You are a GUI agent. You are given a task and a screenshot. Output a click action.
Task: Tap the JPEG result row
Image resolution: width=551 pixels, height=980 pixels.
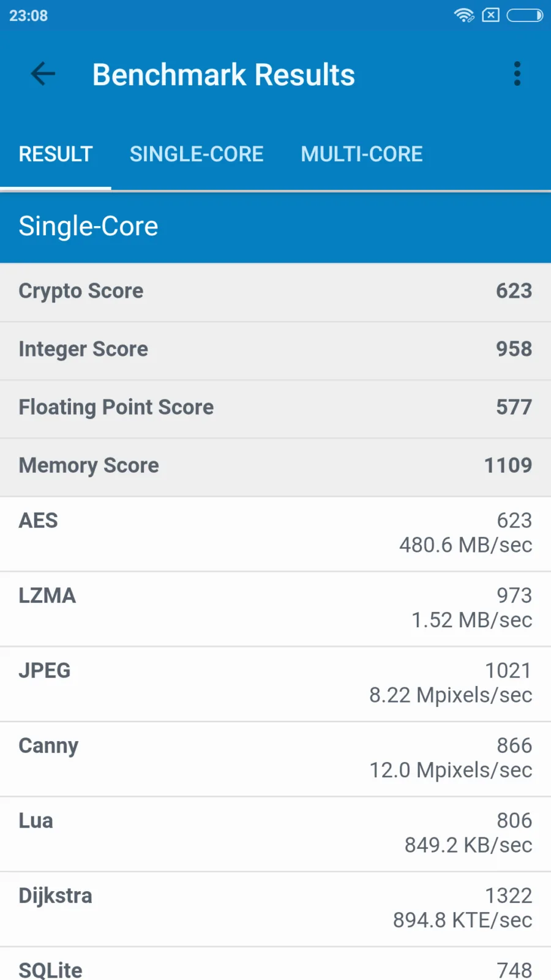pos(275,684)
